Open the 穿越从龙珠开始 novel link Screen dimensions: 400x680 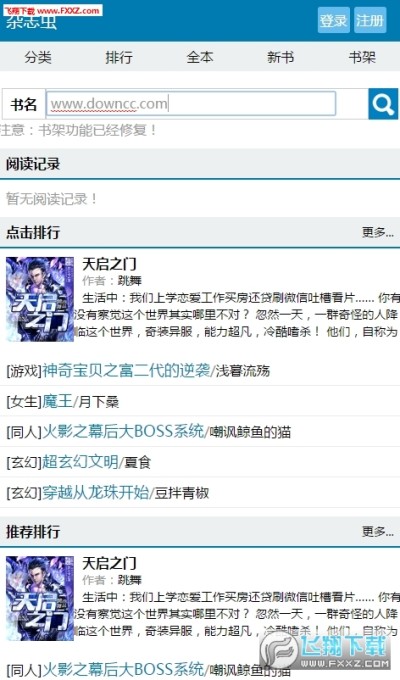[95, 493]
